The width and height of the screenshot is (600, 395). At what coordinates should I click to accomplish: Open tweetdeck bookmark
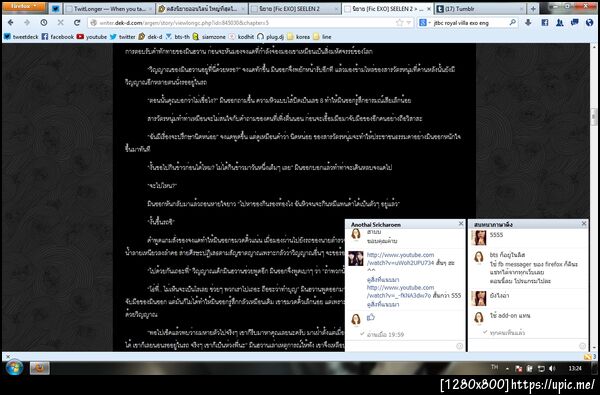click(21, 37)
